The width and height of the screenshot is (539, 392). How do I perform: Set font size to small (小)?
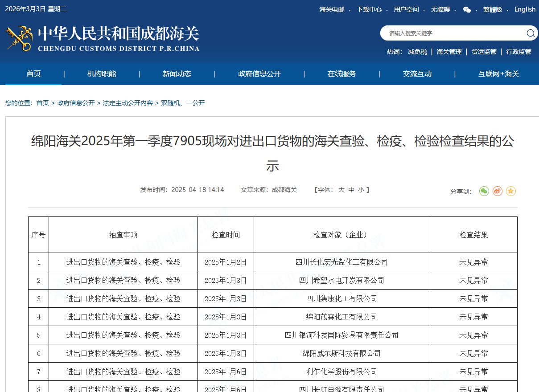click(361, 190)
